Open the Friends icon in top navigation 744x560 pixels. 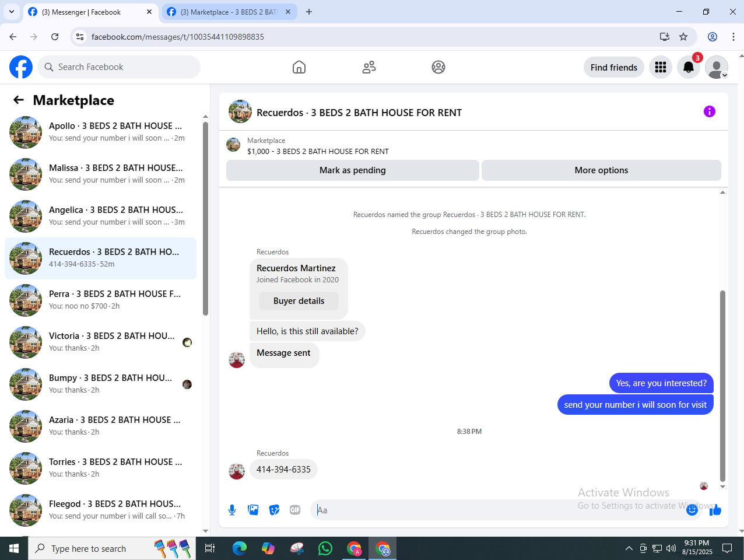(x=369, y=67)
